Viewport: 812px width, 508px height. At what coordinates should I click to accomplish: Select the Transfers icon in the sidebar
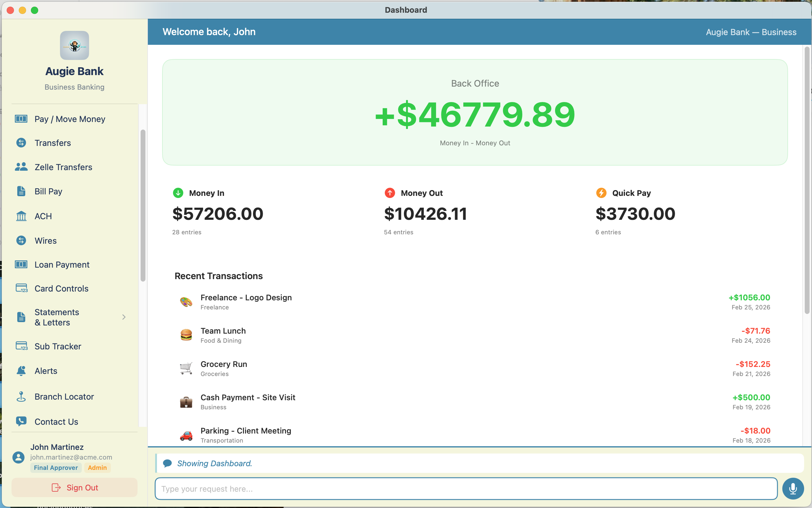(x=21, y=143)
